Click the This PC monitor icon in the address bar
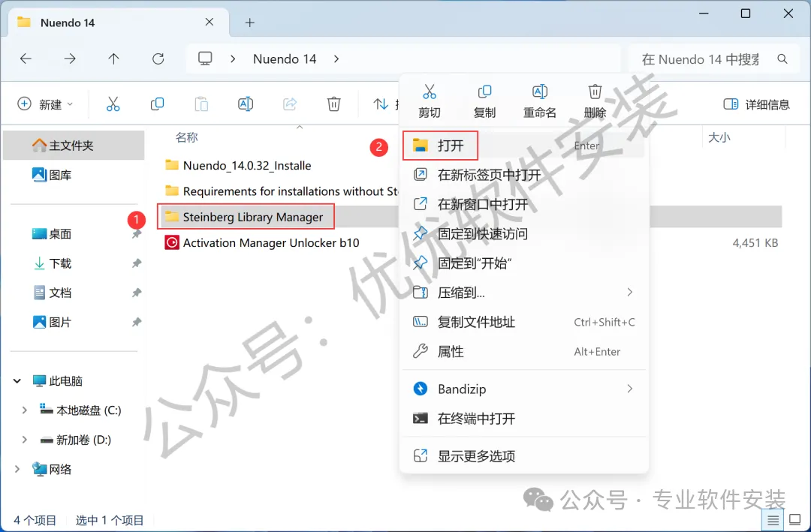Screen dimensions: 811x532 coord(205,59)
